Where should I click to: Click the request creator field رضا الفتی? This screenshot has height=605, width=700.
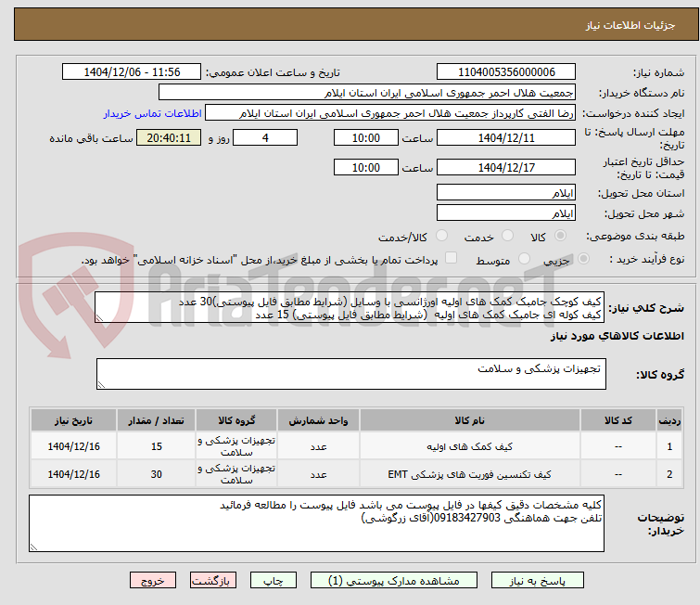coord(390,113)
